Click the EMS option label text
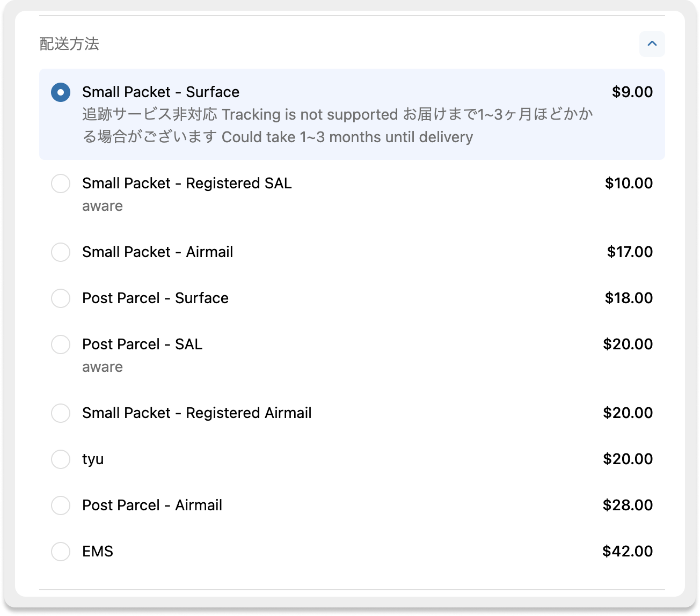Image resolution: width=700 pixels, height=616 pixels. tap(98, 552)
